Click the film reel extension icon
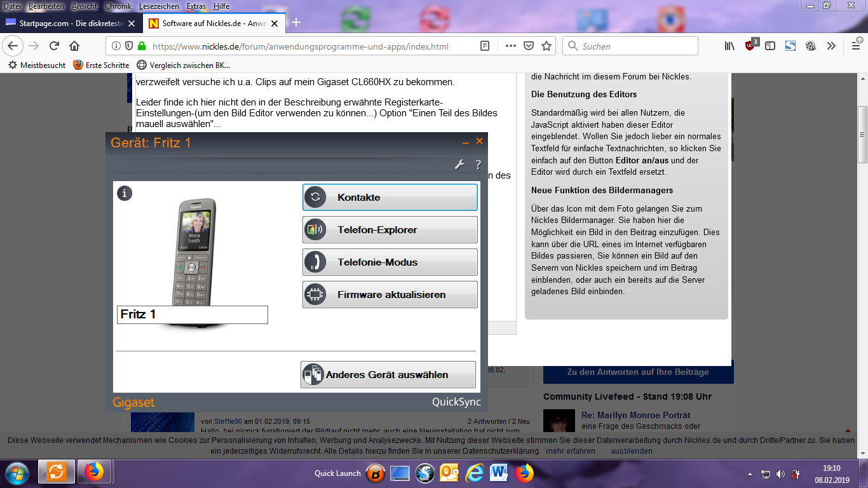868x488 pixels. pyautogui.click(x=810, y=46)
